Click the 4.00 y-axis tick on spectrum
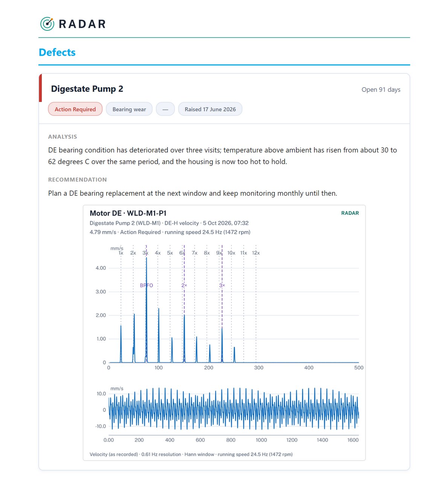Screen dimensions: 448x497 point(101,268)
